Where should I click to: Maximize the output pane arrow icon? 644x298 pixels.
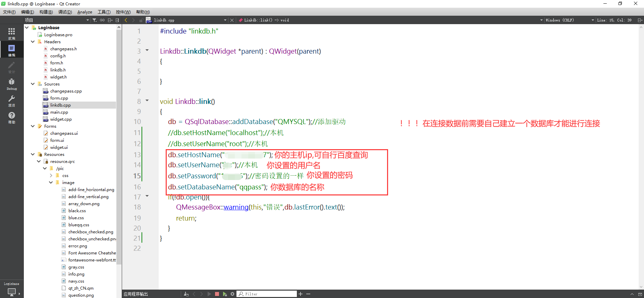point(632,294)
